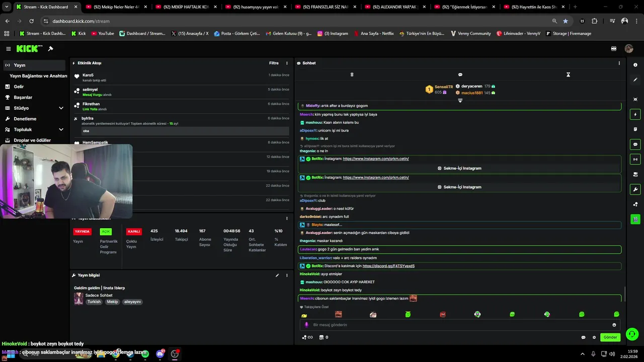Click the aileyayını stream tag

[132, 302]
